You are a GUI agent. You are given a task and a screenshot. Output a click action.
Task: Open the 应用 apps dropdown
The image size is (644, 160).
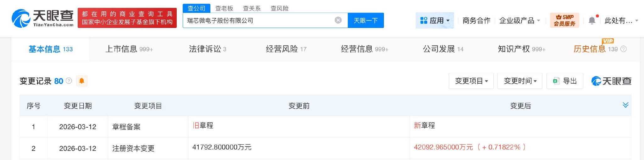pos(435,21)
